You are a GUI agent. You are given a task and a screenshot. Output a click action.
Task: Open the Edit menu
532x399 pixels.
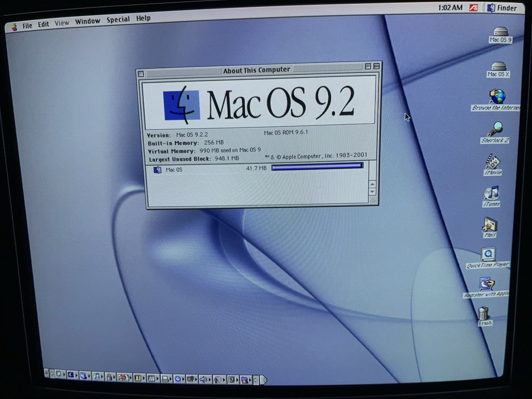click(x=43, y=24)
